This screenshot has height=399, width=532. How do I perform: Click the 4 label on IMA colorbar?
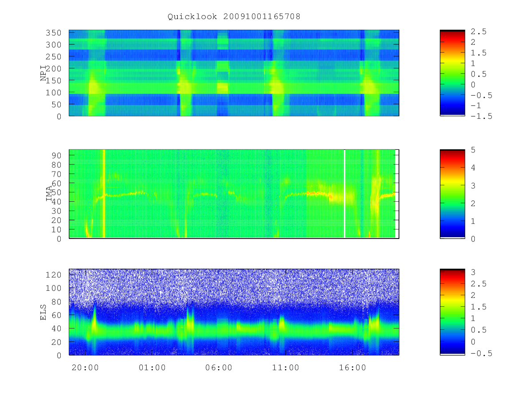[x=473, y=168]
